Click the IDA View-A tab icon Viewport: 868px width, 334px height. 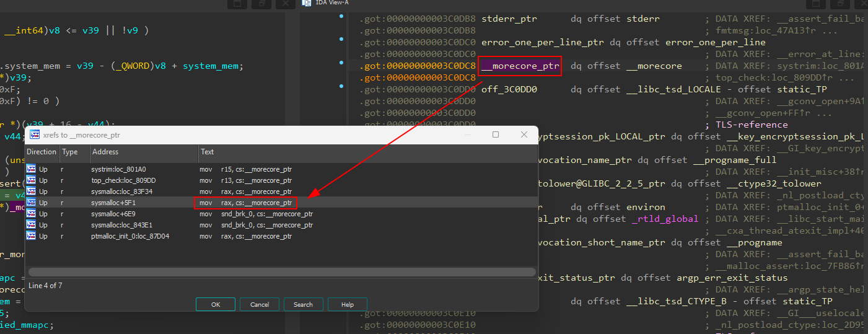click(x=305, y=3)
